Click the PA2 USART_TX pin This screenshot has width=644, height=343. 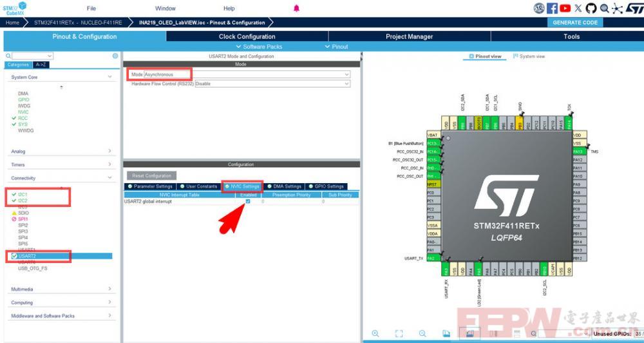[x=433, y=258]
